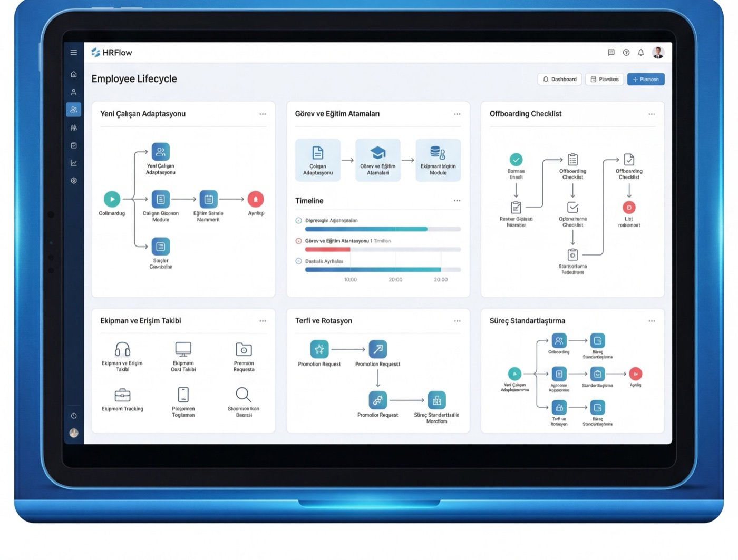Viewport: 738px width, 560px height.
Task: Toggle the first timeline row status circle
Action: [299, 221]
